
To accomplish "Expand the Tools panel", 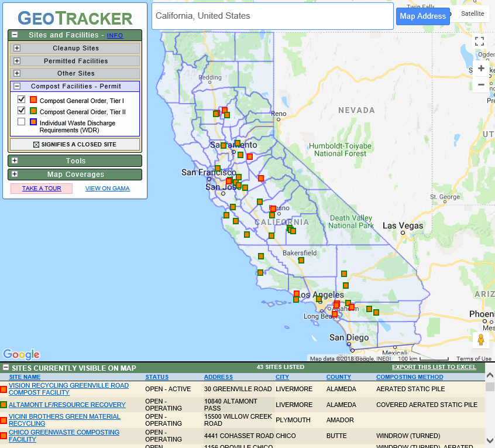I will coord(15,160).
